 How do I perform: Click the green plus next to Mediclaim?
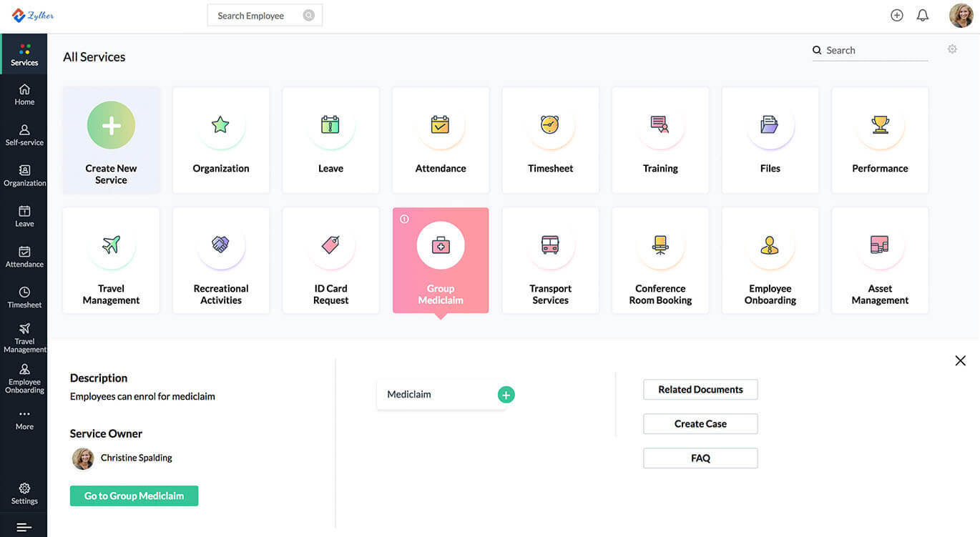pos(506,394)
